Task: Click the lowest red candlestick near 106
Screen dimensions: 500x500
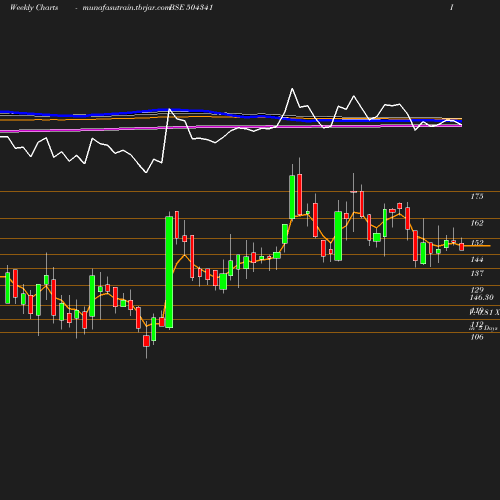Action: [x=146, y=341]
